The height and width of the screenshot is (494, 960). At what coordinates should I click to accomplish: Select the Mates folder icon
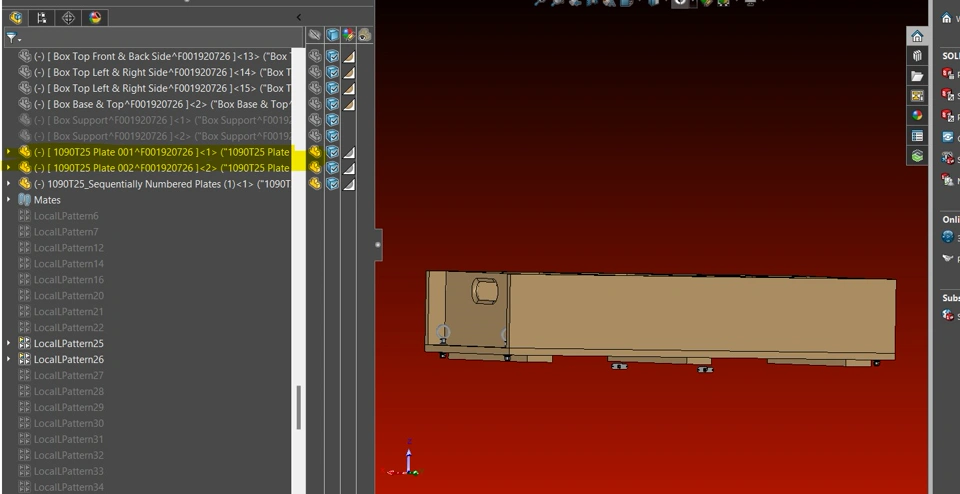click(x=24, y=200)
